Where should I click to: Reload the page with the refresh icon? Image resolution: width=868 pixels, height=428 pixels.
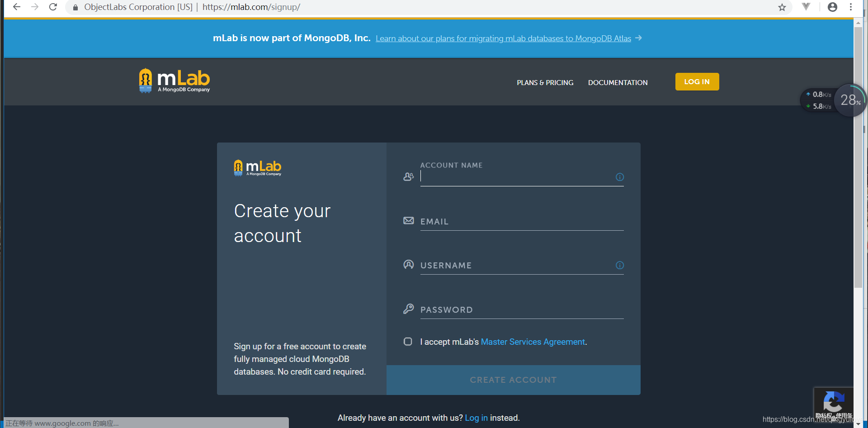[53, 7]
